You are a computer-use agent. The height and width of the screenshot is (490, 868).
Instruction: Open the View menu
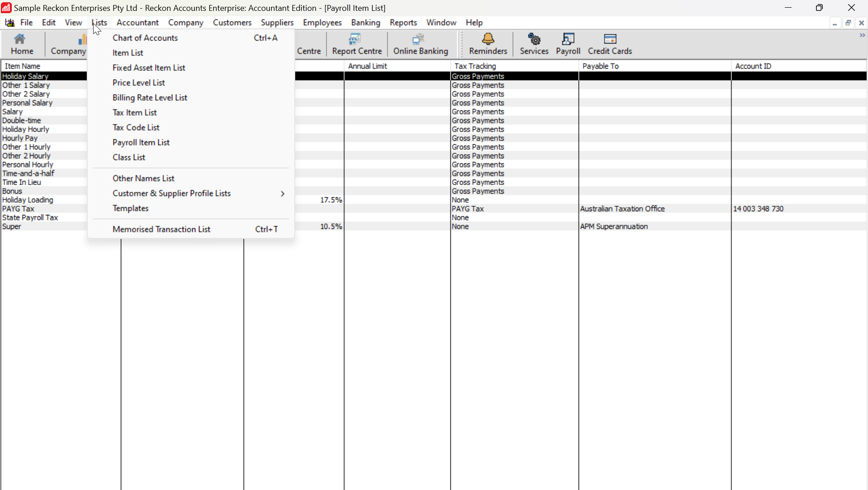coord(73,23)
